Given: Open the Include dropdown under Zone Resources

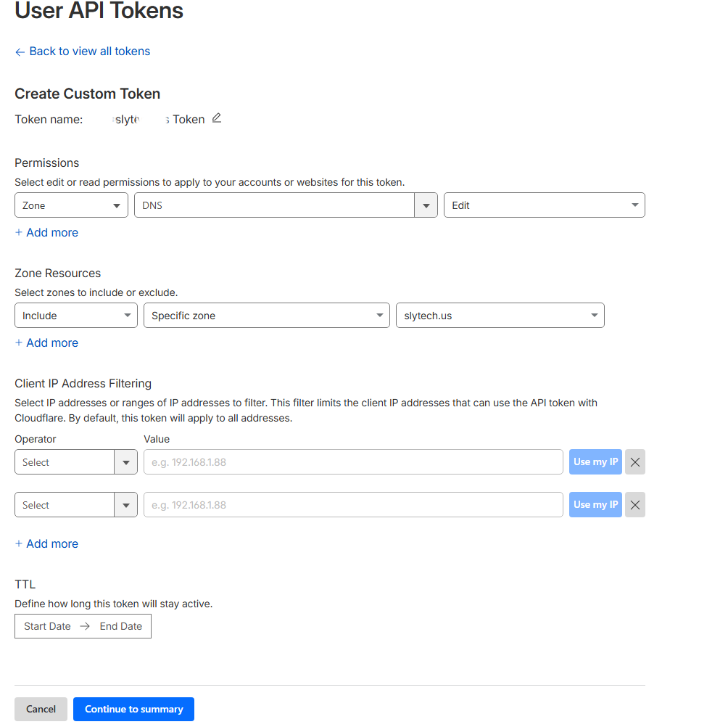Looking at the screenshot, I should [x=75, y=315].
